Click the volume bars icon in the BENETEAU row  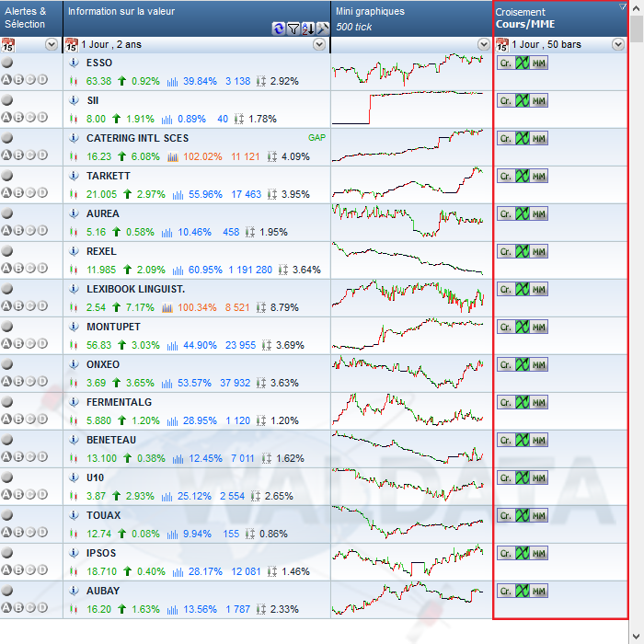pos(178,458)
